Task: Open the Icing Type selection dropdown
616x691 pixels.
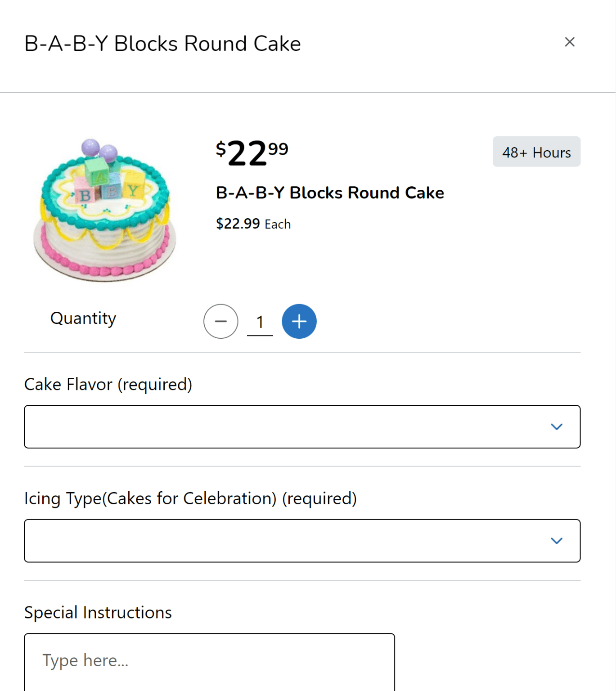Action: [301, 541]
